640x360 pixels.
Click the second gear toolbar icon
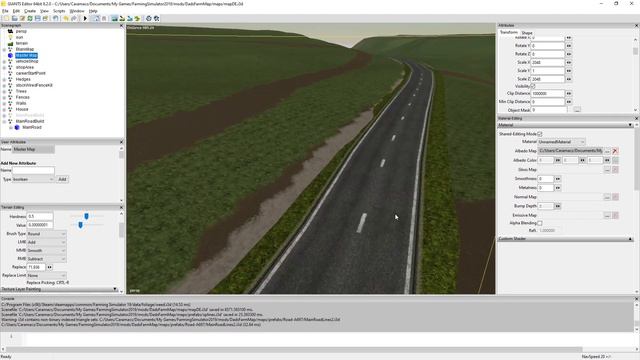point(156,18)
